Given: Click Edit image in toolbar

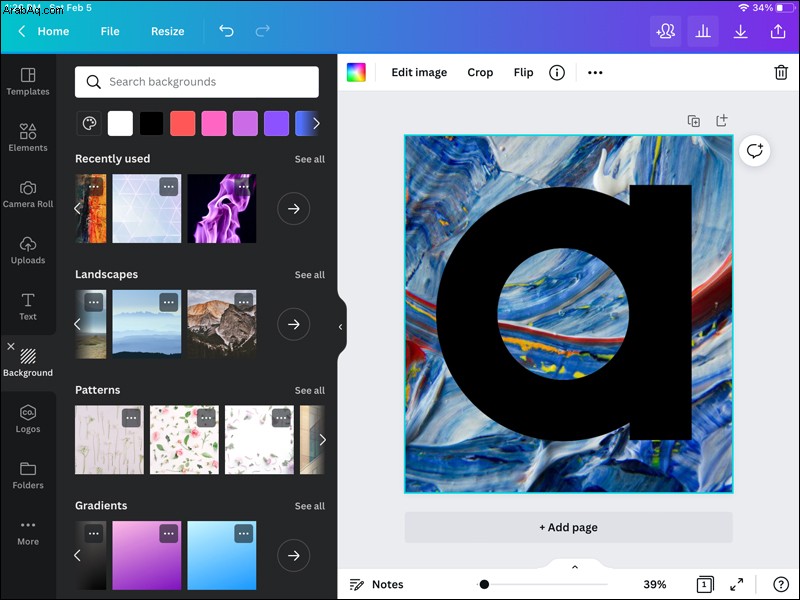Looking at the screenshot, I should coord(419,72).
